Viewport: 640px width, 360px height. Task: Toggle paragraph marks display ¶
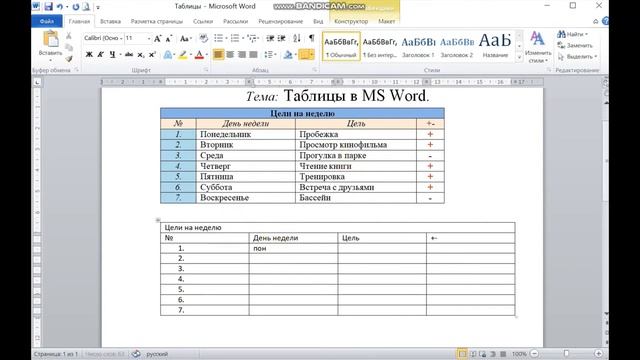[x=311, y=38]
